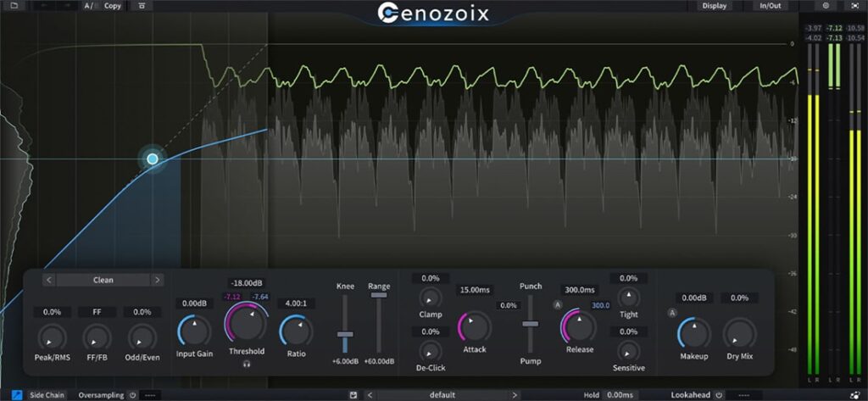Go to the previous preset arrow
The width and height of the screenshot is (868, 401).
[x=370, y=395]
